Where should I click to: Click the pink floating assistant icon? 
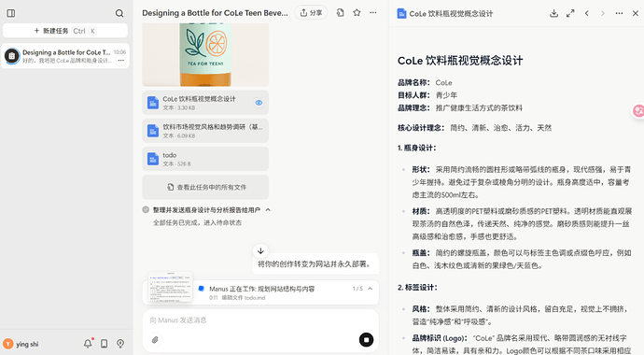tap(638, 110)
